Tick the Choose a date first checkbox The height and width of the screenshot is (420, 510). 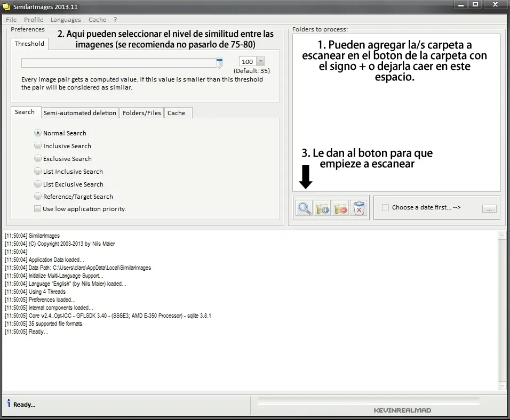[385, 207]
